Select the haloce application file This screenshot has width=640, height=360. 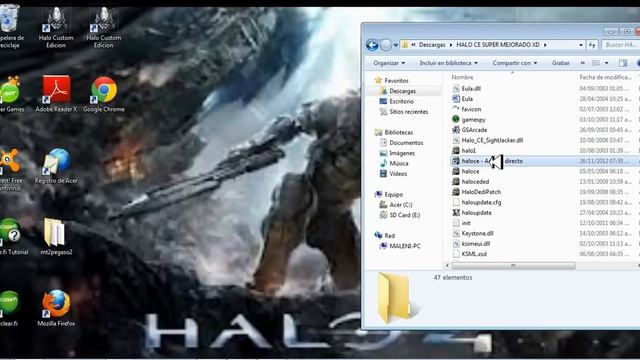(470, 171)
